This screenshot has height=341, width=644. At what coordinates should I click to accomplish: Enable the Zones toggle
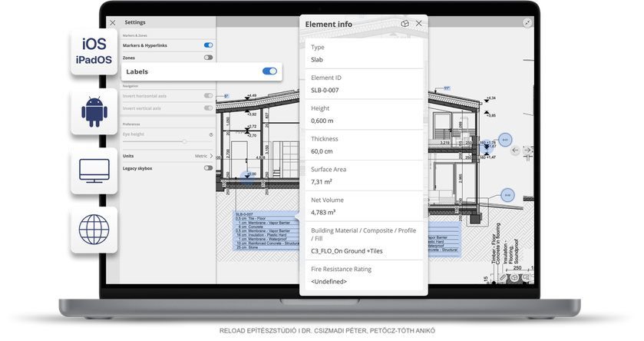click(208, 58)
